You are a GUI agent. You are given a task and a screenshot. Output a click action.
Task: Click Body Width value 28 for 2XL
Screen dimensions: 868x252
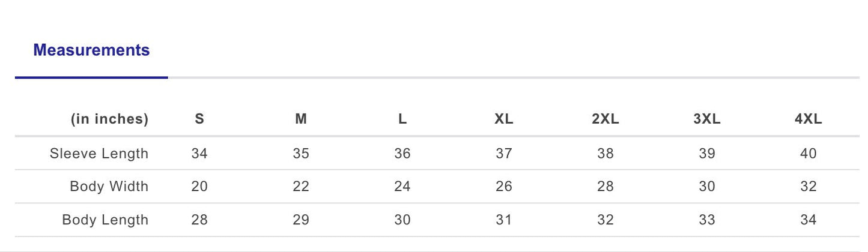point(605,187)
